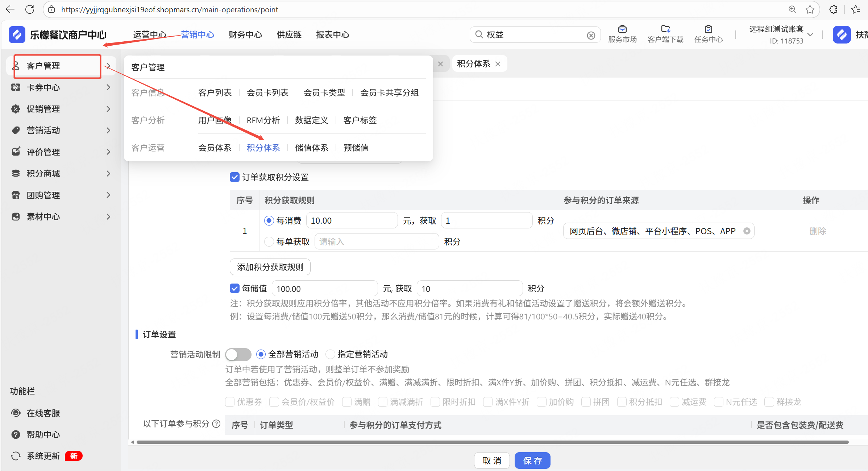868x471 pixels.
Task: Open 在线客服 online support
Action: pyautogui.click(x=43, y=413)
